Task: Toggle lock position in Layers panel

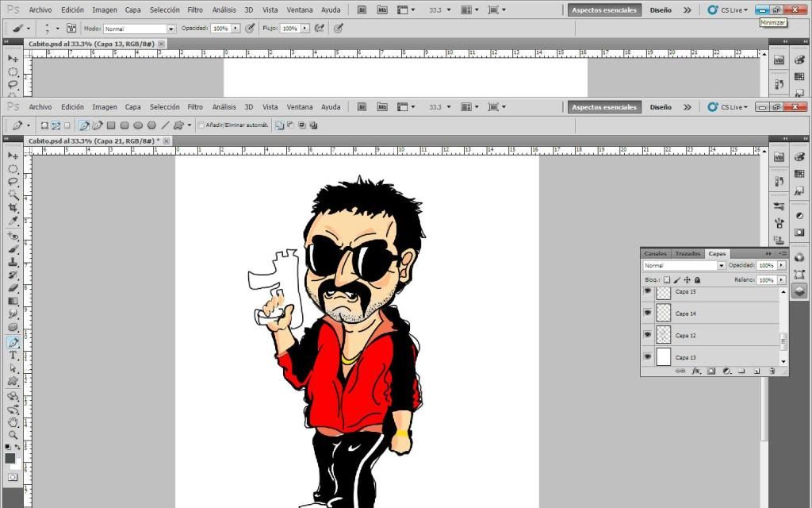Action: click(688, 280)
